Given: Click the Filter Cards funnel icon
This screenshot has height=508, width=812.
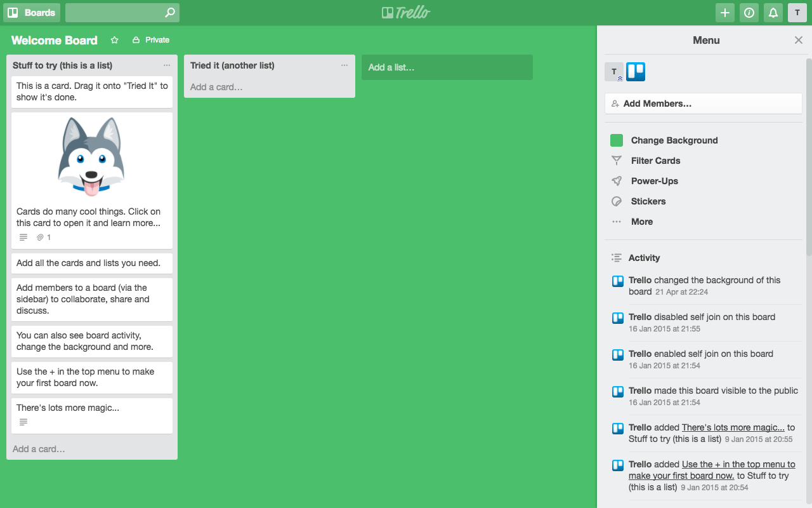Looking at the screenshot, I should pos(617,161).
